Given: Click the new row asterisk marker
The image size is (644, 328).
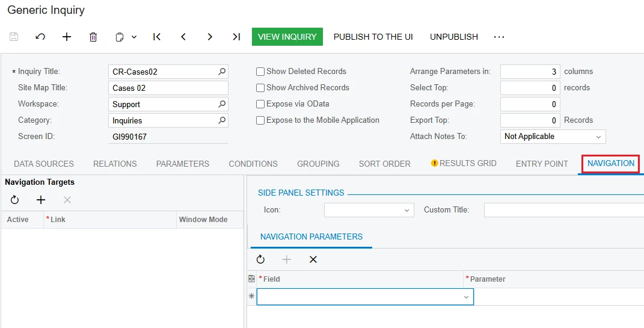Looking at the screenshot, I should [x=251, y=296].
